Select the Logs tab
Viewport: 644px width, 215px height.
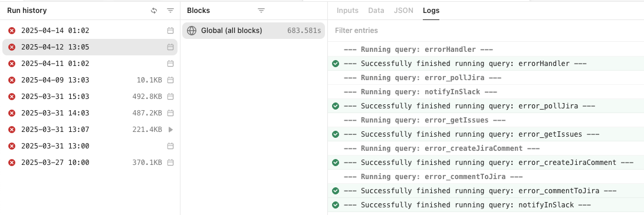[431, 11]
